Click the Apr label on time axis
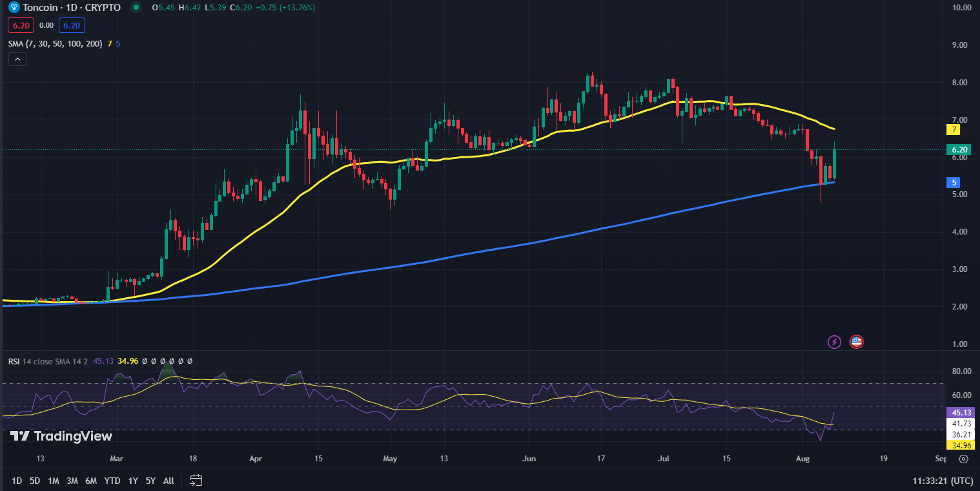The width and height of the screenshot is (980, 491). click(x=256, y=459)
